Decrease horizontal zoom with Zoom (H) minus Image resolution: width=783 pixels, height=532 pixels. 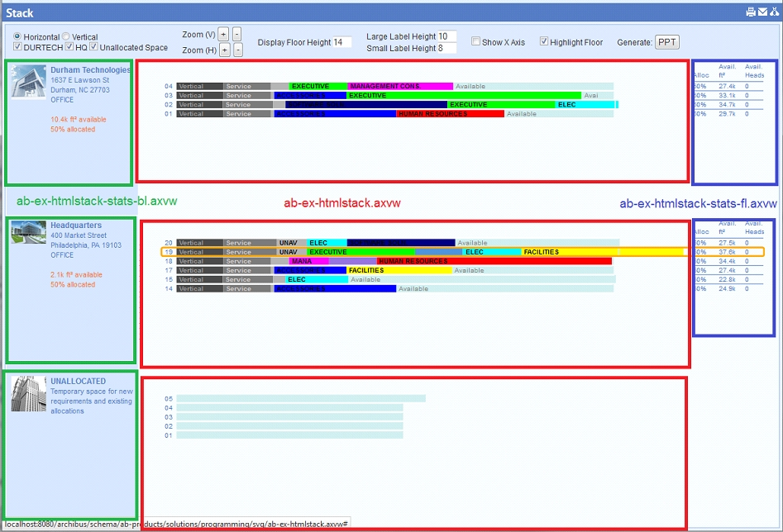(x=237, y=50)
